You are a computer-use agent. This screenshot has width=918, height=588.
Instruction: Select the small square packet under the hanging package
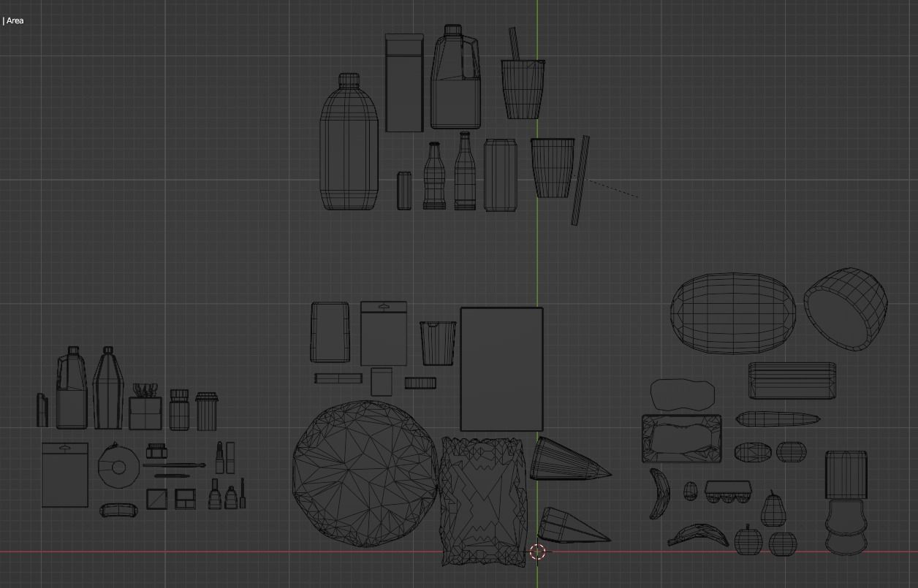[382, 382]
